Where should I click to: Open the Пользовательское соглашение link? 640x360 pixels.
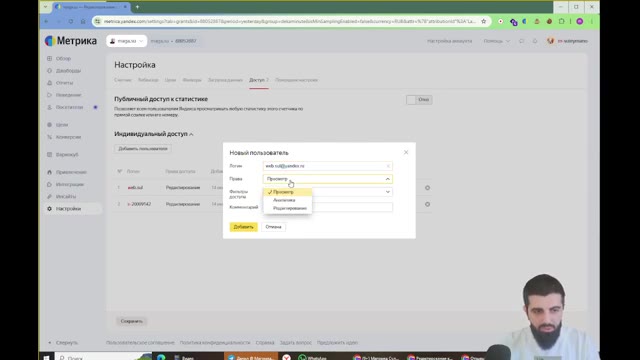tap(140, 343)
